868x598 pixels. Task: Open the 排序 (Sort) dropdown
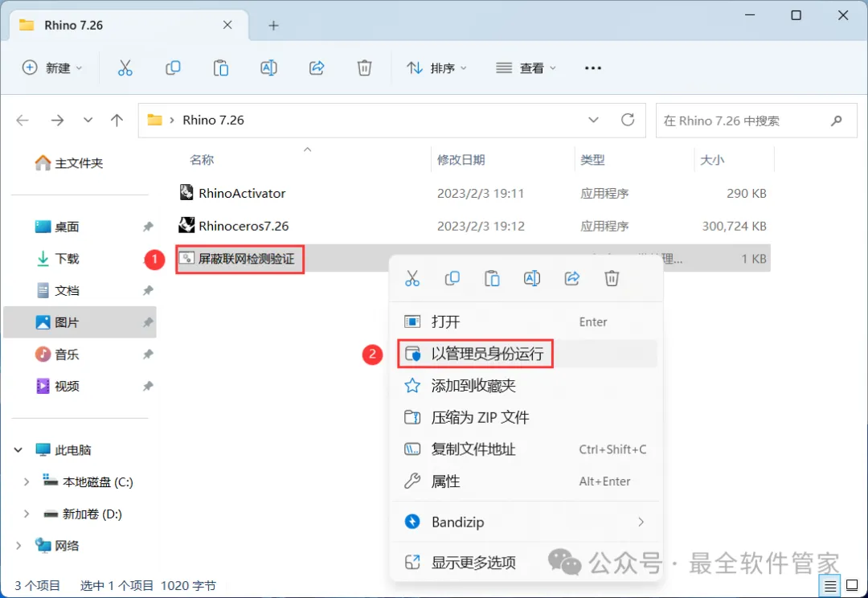click(436, 68)
